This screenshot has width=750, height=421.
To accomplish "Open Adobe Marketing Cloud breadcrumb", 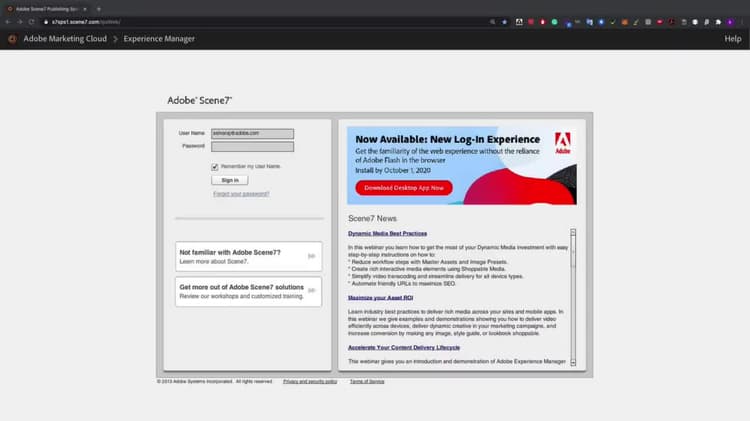I will (x=65, y=39).
